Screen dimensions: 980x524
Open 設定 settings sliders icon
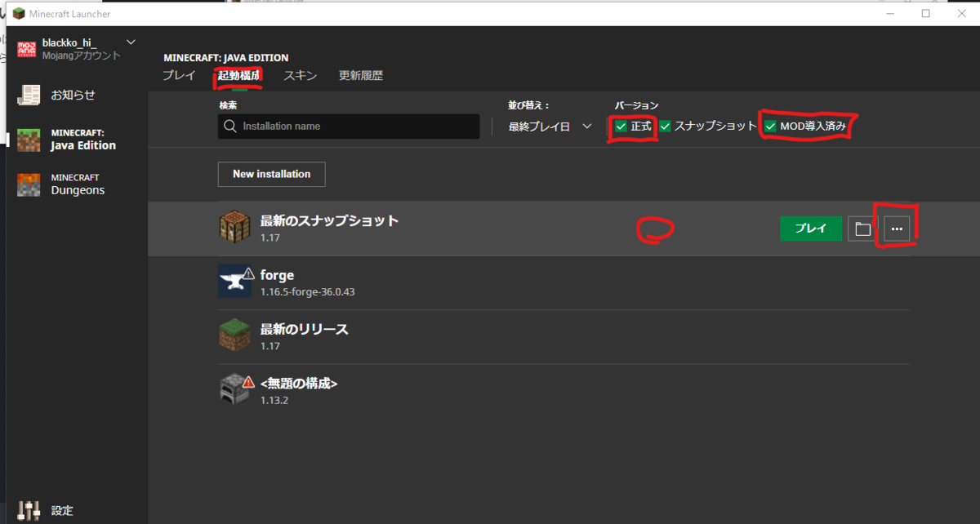pos(29,511)
